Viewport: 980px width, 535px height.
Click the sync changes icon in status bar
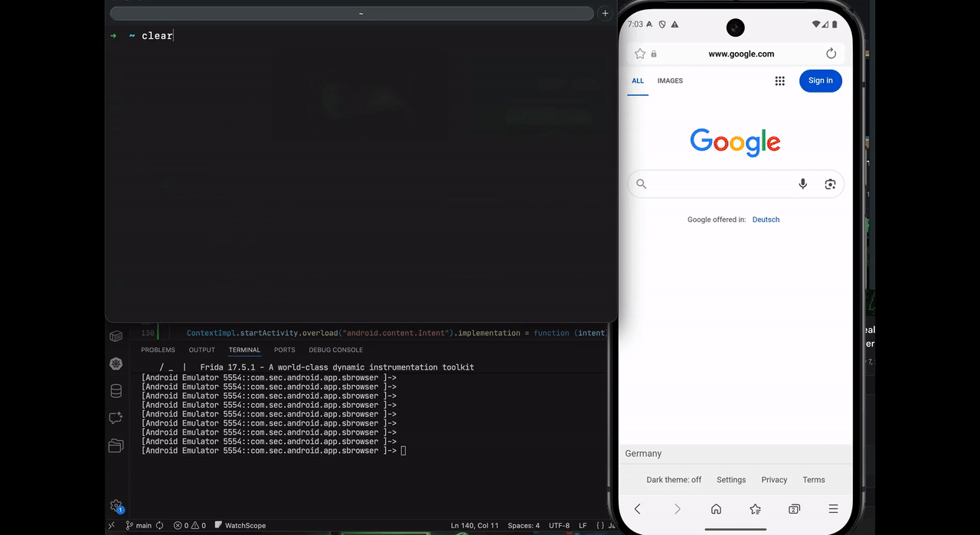coord(160,526)
